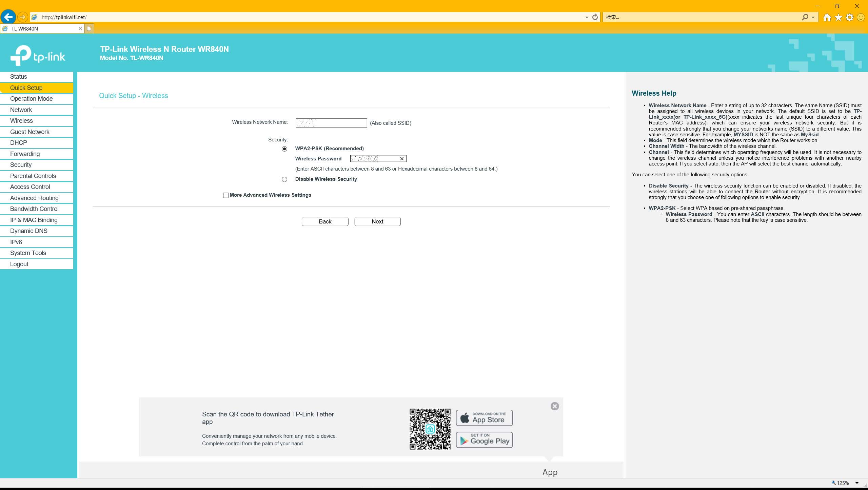
Task: Open the Network menu item
Action: 37,110
